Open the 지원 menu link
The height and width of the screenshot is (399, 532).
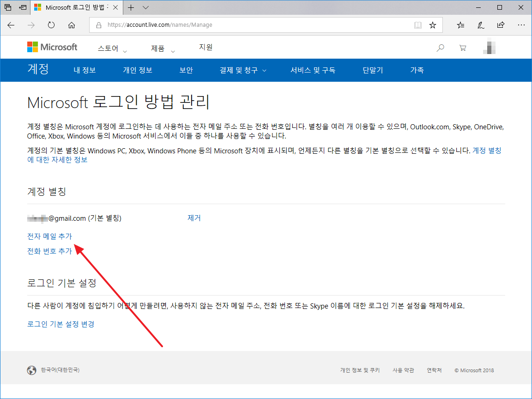(206, 47)
